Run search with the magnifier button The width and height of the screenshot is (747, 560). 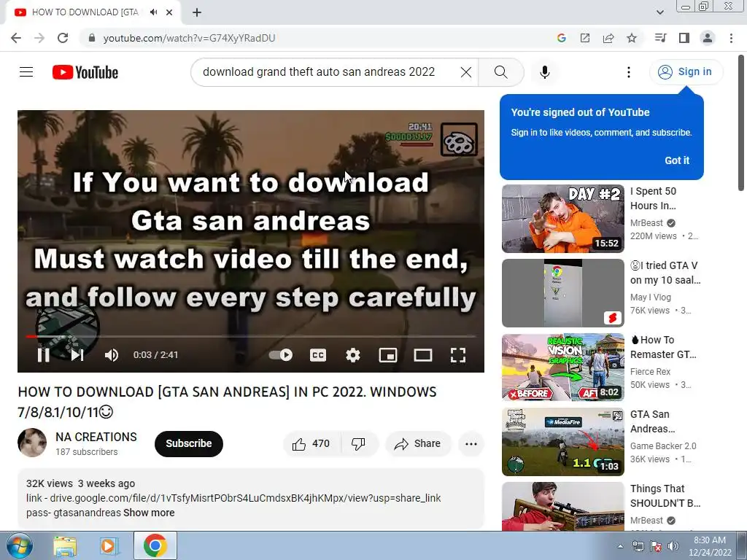coord(500,72)
